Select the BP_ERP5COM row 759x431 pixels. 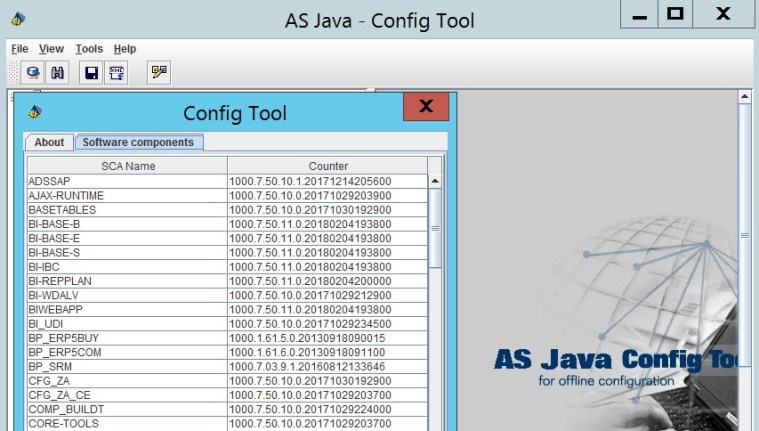(x=227, y=352)
